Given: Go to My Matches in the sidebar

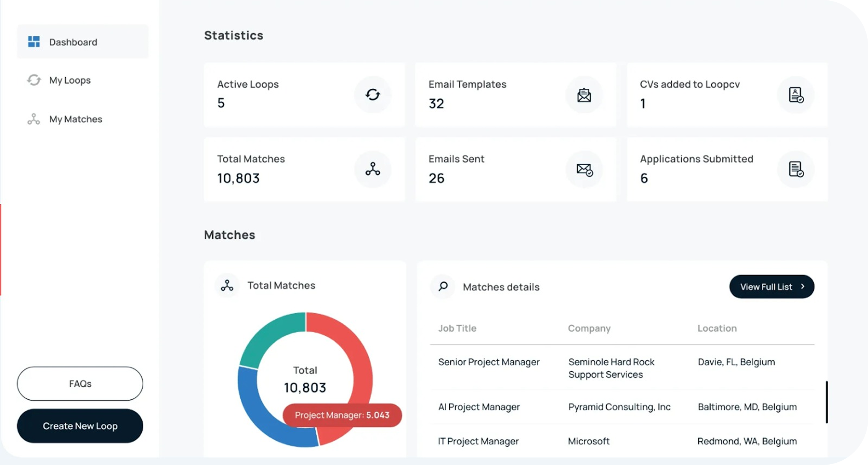Looking at the screenshot, I should click(x=76, y=119).
